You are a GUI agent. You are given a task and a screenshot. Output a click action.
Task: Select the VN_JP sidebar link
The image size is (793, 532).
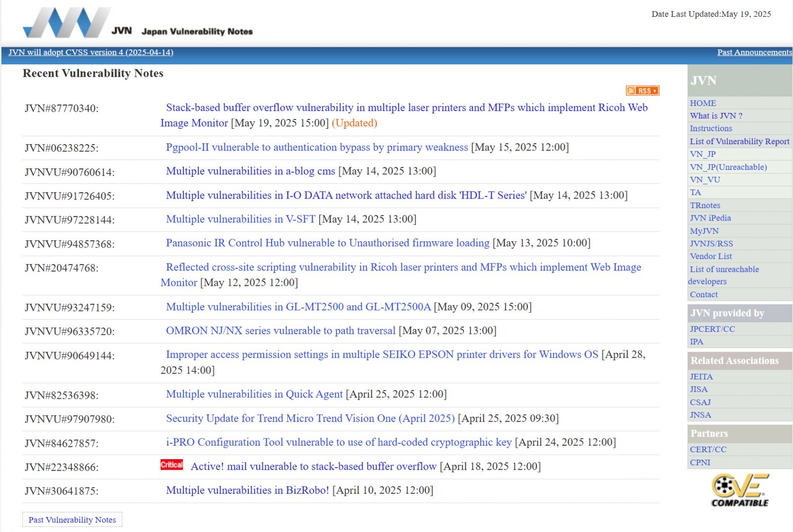(x=703, y=154)
